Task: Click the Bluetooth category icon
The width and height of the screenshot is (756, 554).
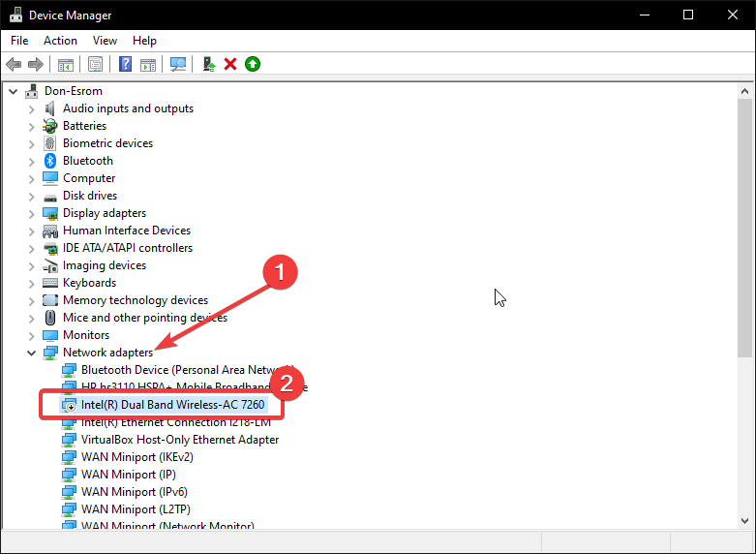Action: [50, 161]
